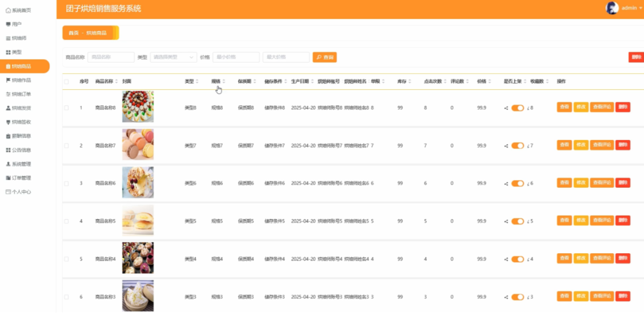Check the box for row 商品名称6
Image resolution: width=644 pixels, height=313 pixels.
(67, 183)
